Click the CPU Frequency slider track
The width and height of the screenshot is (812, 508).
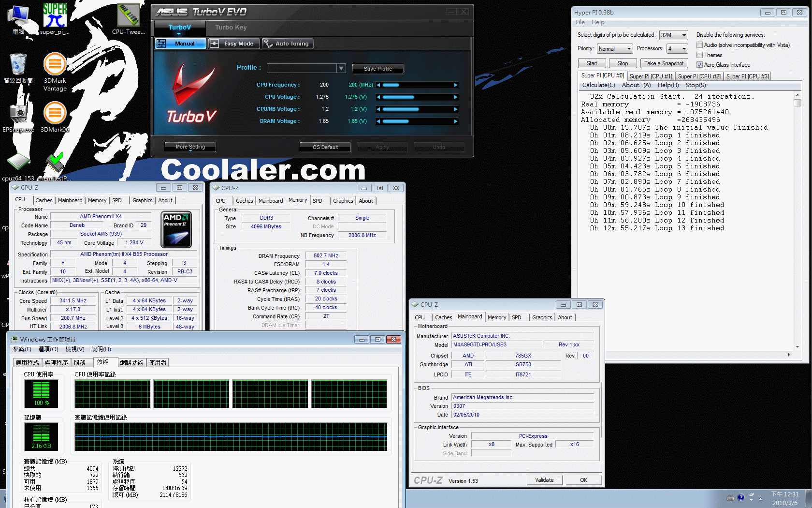click(417, 85)
